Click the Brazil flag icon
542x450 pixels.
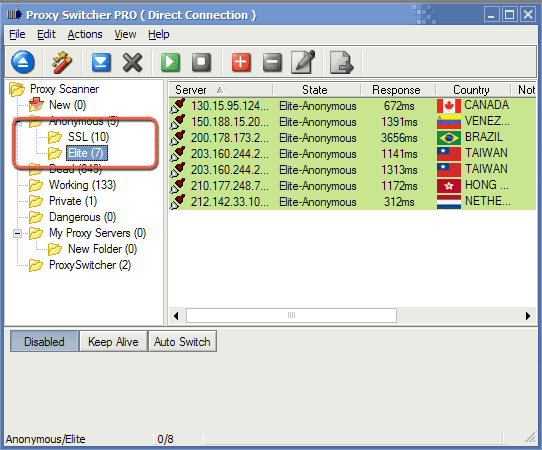449,138
